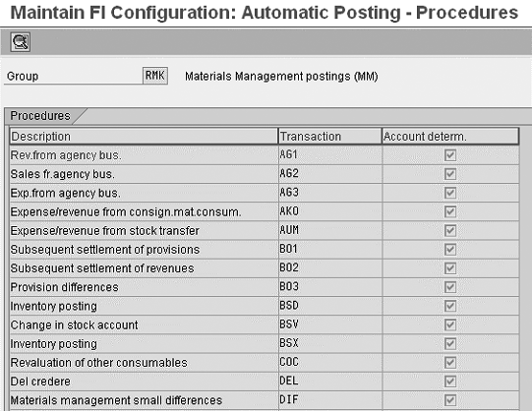The width and height of the screenshot is (532, 411).
Task: Toggle Account determ. checkbox for AG1
Action: (x=450, y=155)
